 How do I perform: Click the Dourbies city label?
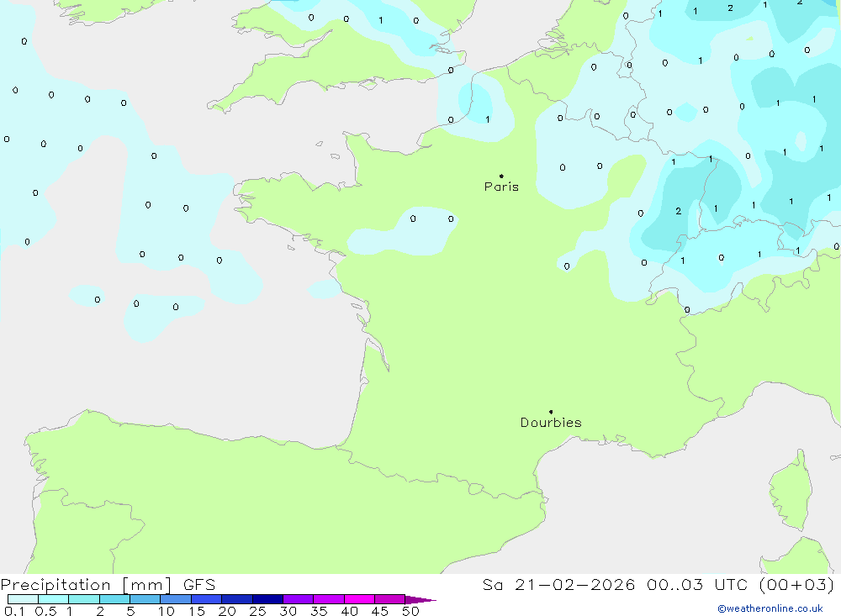click(x=551, y=423)
